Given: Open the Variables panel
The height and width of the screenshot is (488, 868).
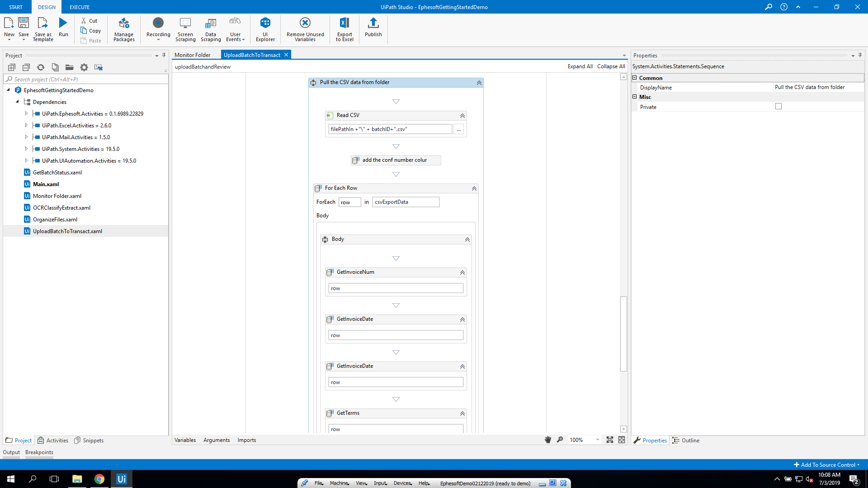Looking at the screenshot, I should coord(185,440).
